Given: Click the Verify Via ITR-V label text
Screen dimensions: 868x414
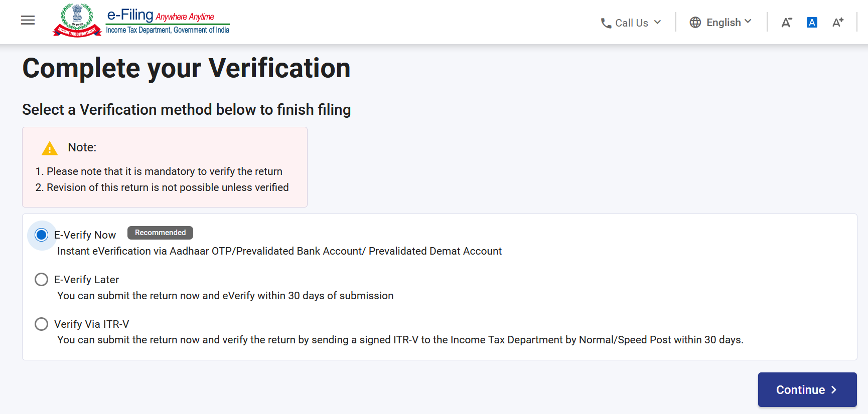Looking at the screenshot, I should pos(91,324).
